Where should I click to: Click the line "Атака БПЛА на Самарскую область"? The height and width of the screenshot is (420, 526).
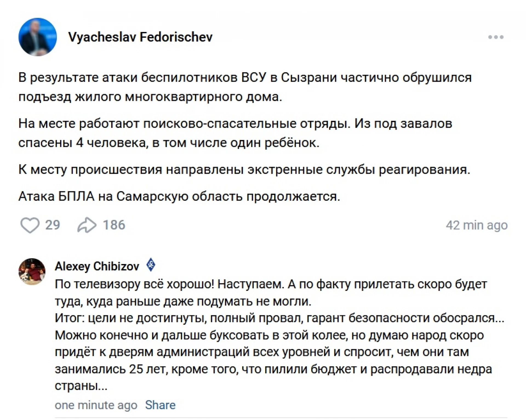click(x=179, y=196)
